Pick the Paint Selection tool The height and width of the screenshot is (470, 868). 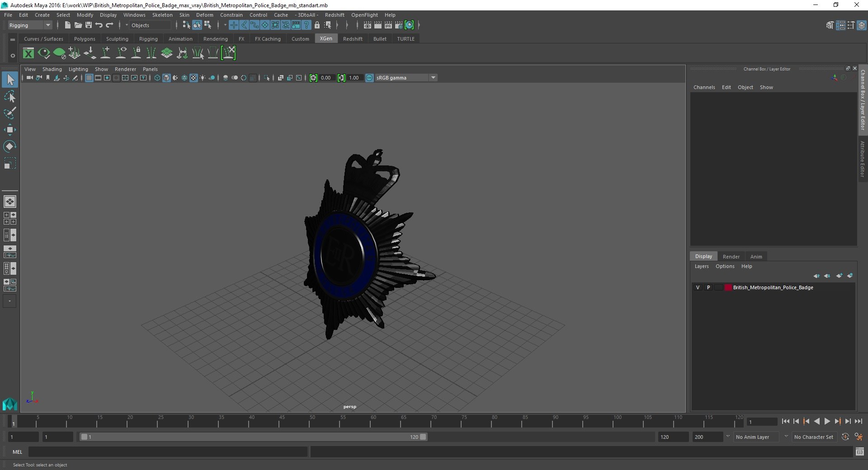click(x=10, y=113)
